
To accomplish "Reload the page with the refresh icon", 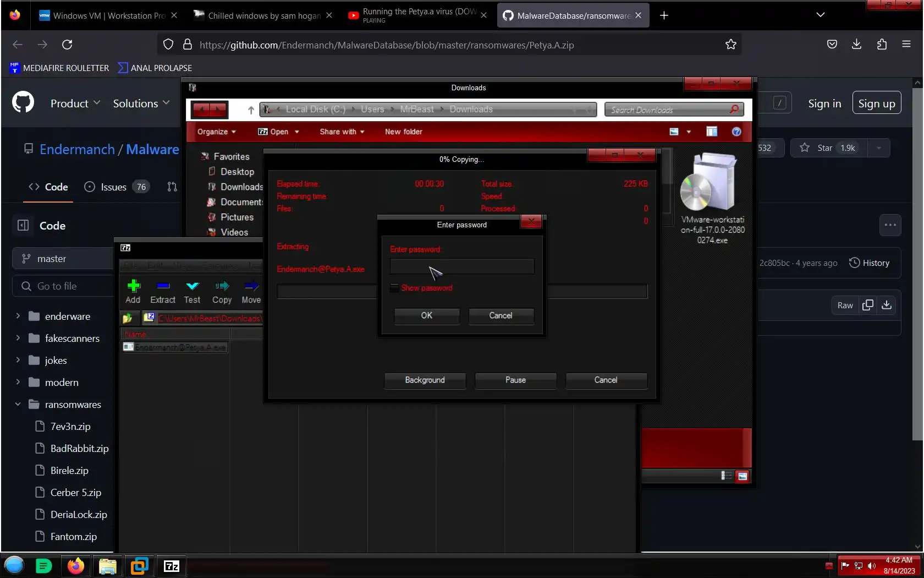I will coord(67,45).
